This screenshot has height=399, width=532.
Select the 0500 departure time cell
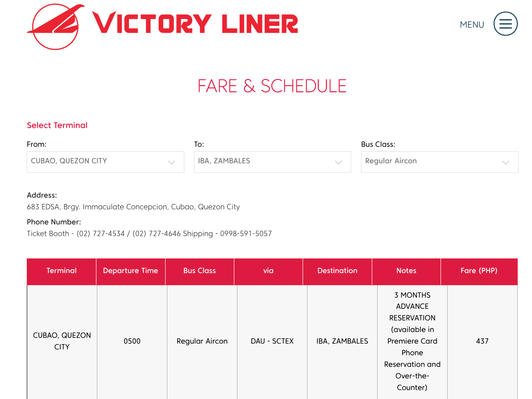[x=132, y=341]
